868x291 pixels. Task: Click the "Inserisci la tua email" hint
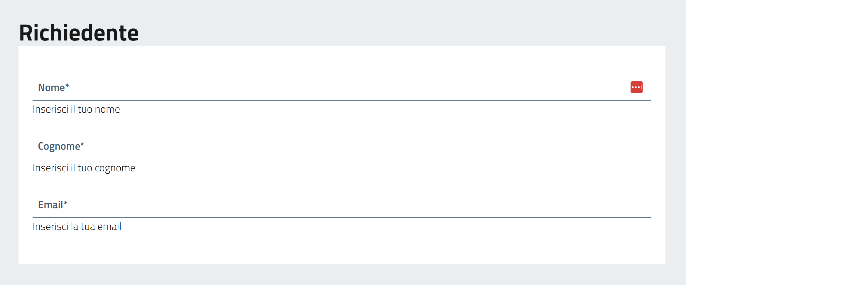point(77,227)
